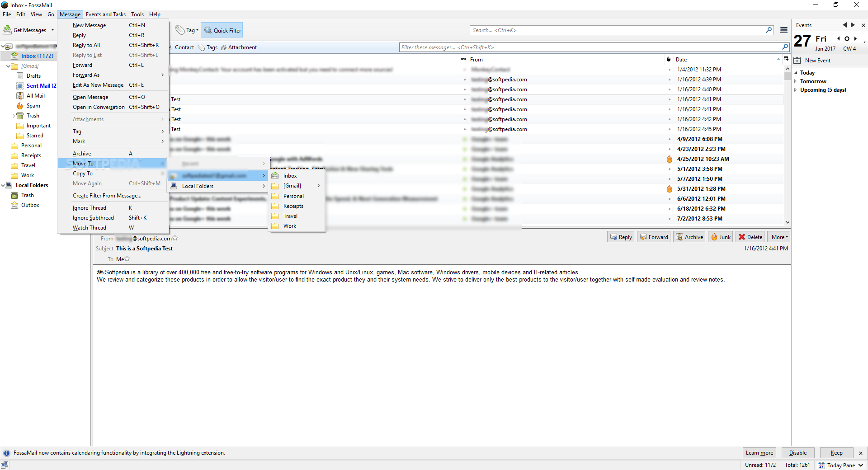Image resolution: width=868 pixels, height=470 pixels.
Task: Open the Starred folder
Action: pos(35,136)
